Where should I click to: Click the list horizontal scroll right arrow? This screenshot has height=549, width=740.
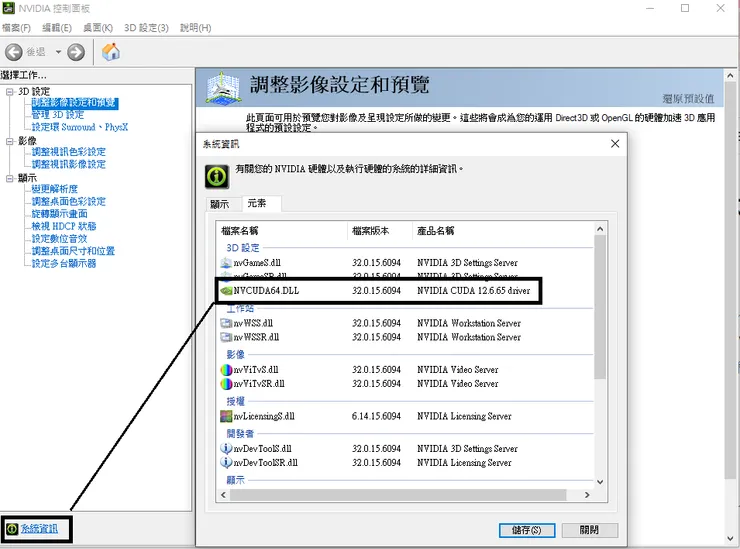point(587,495)
